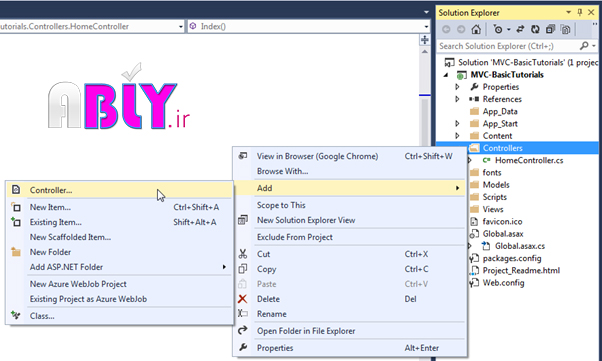The height and width of the screenshot is (361, 602).
Task: Select packages.config file
Action: point(512,258)
